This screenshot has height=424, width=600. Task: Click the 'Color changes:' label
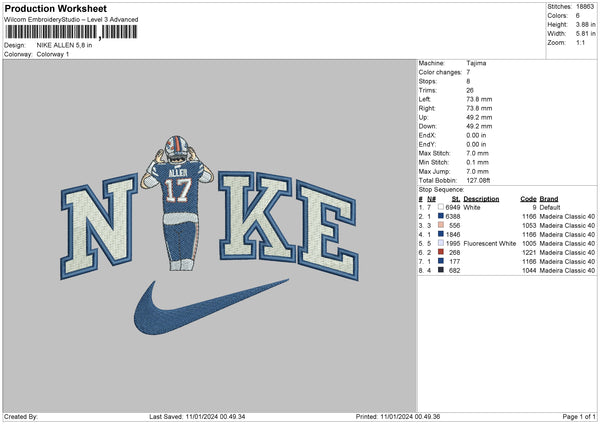(440, 72)
